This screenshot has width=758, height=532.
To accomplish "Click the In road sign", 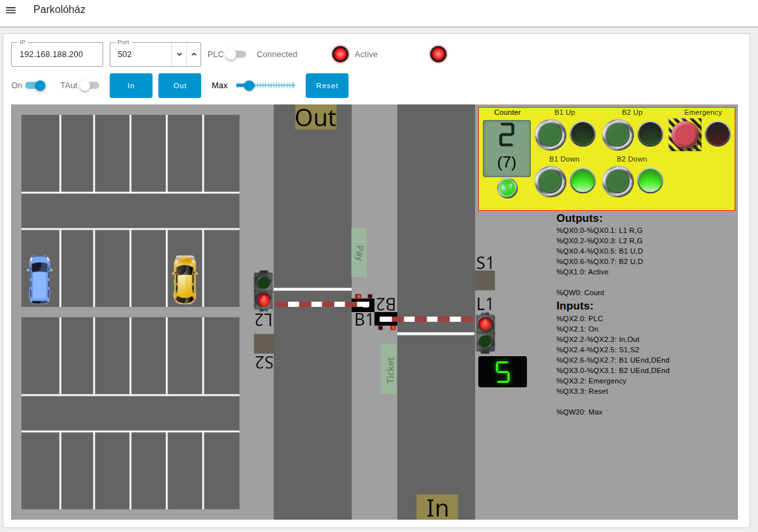I will (437, 507).
